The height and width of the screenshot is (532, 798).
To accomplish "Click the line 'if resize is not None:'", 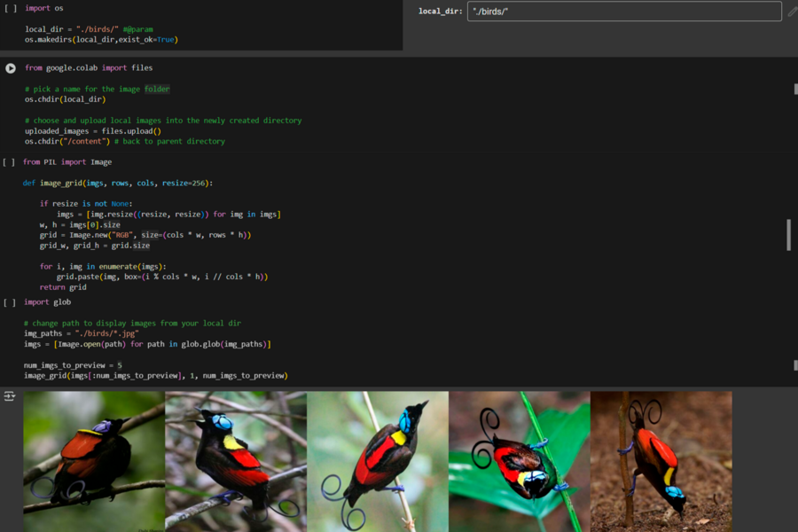I will tap(86, 204).
